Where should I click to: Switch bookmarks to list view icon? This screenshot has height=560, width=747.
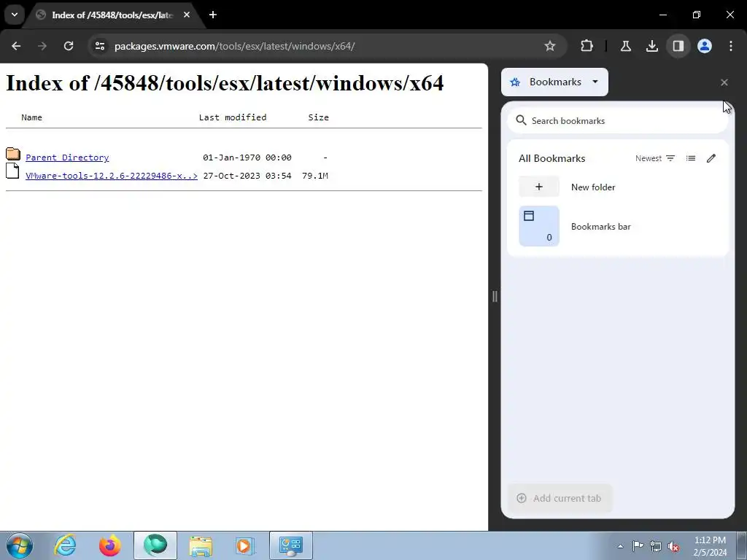tap(691, 158)
